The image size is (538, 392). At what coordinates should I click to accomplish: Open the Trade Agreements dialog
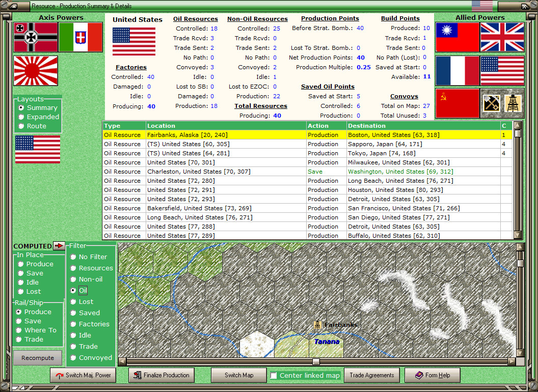(372, 375)
